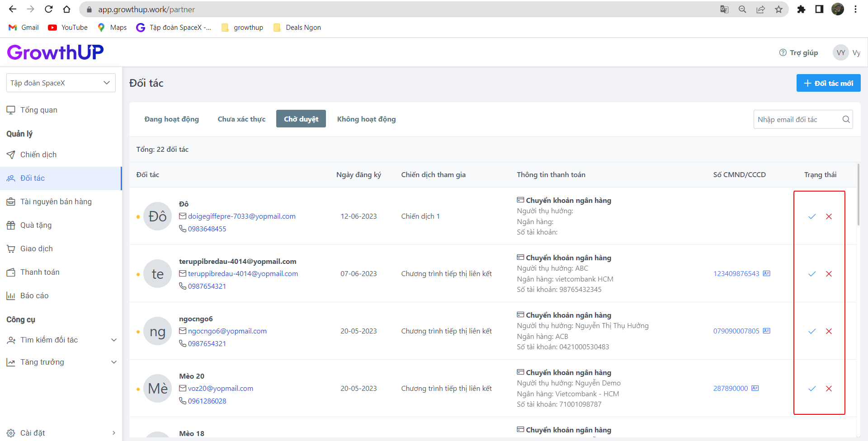Viewport: 868px width, 441px height.
Task: Approve partner Mèo 20 with the checkmark
Action: [812, 389]
